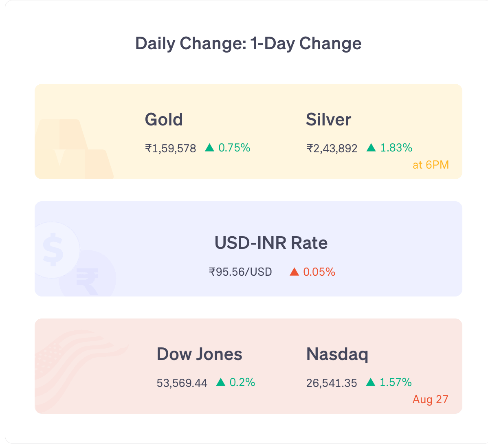Viewport: 488px width, 448px height.
Task: Open the USD-INR Rate heading
Action: 271,243
